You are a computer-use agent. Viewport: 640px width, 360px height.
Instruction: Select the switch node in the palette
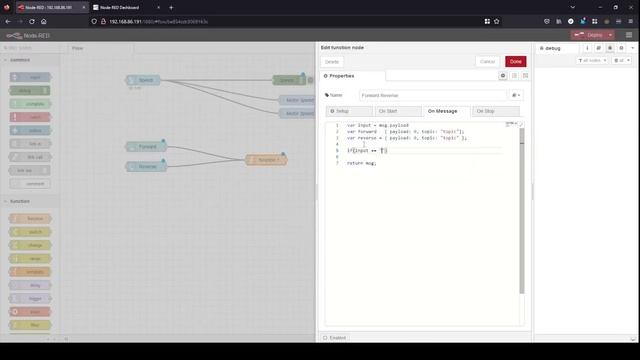tap(30, 232)
